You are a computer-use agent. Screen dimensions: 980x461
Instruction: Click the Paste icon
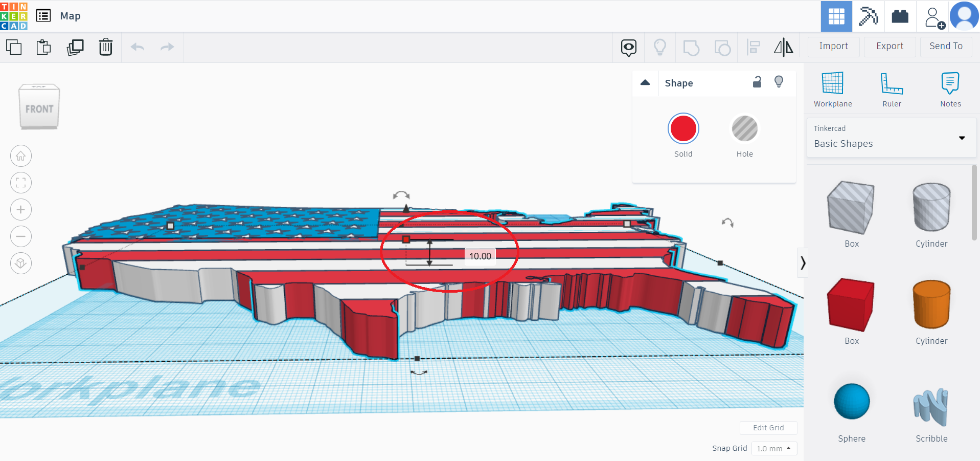click(44, 47)
